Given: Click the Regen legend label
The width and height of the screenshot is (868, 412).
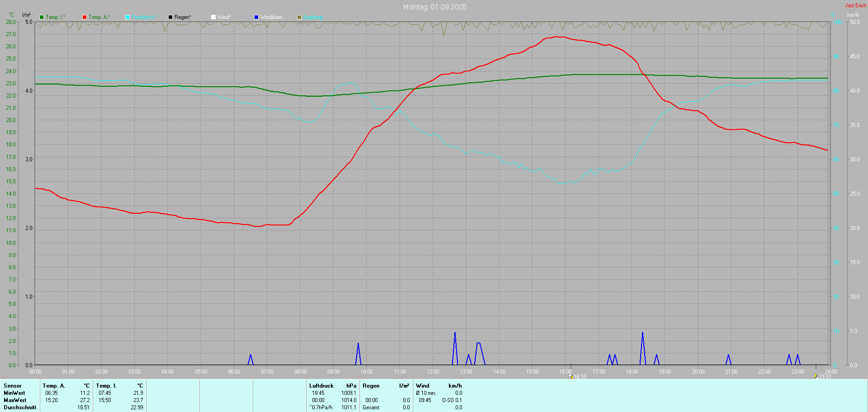Looking at the screenshot, I should (183, 17).
